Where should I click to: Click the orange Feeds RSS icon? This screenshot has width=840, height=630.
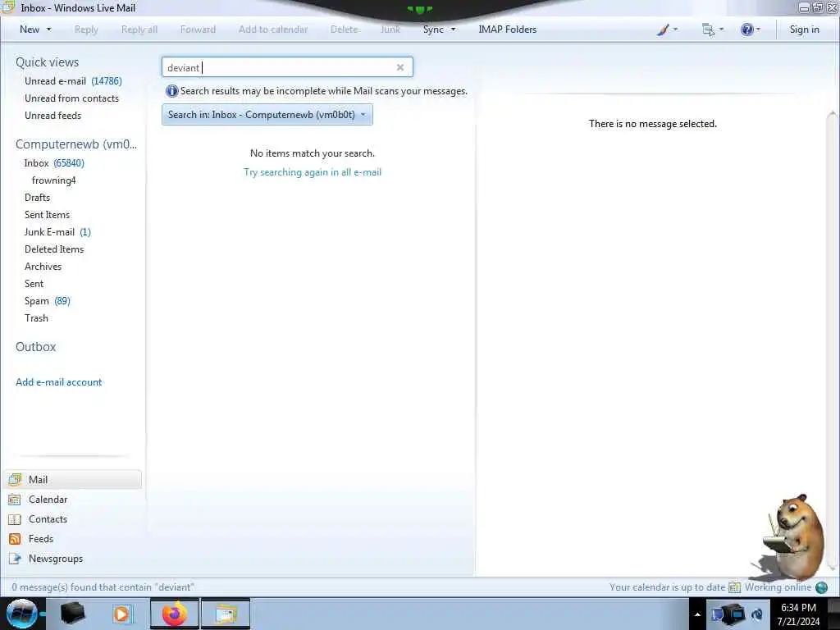tap(15, 539)
